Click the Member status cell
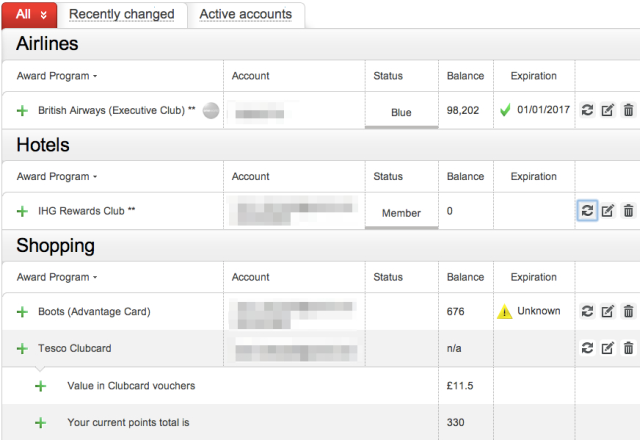Screen dimensions: 640x440 [x=401, y=213]
